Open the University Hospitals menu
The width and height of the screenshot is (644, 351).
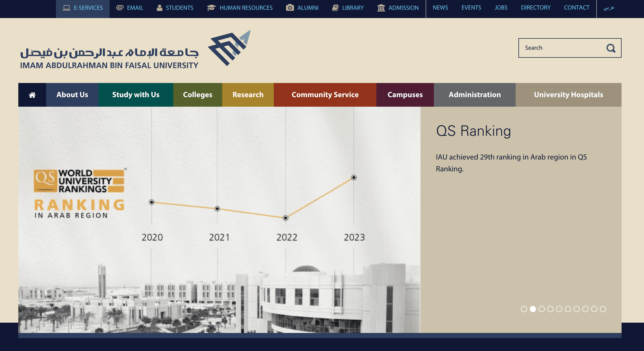568,95
